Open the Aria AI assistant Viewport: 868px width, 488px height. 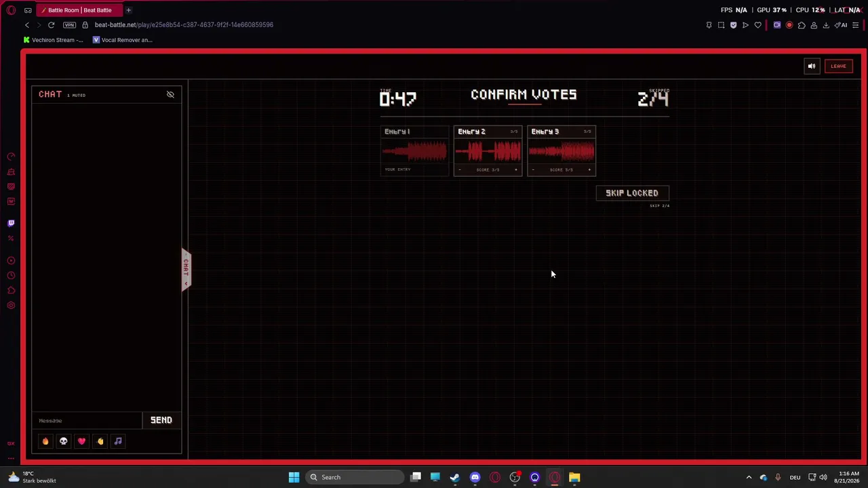tap(842, 25)
